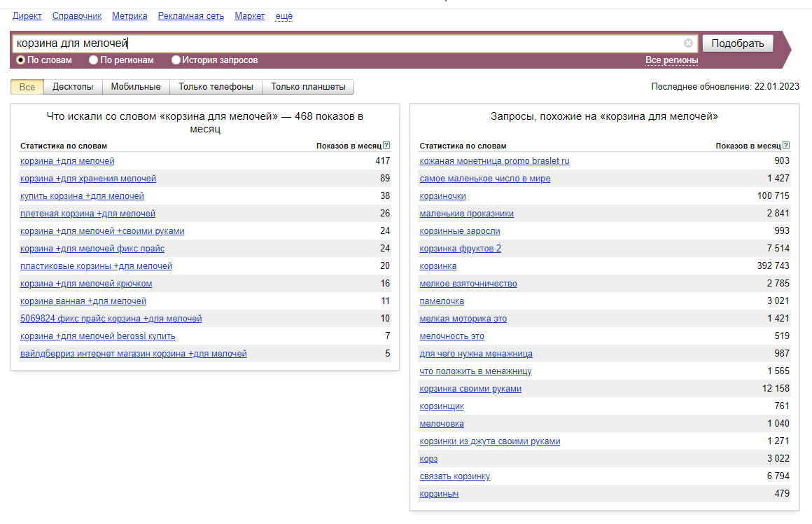Switch to the 'Все' devices tab

coord(27,87)
